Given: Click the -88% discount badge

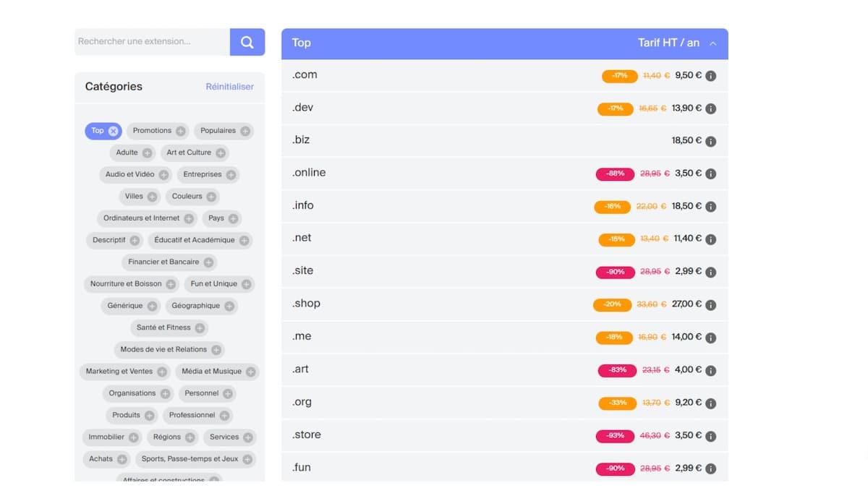Looking at the screenshot, I should (x=615, y=174).
